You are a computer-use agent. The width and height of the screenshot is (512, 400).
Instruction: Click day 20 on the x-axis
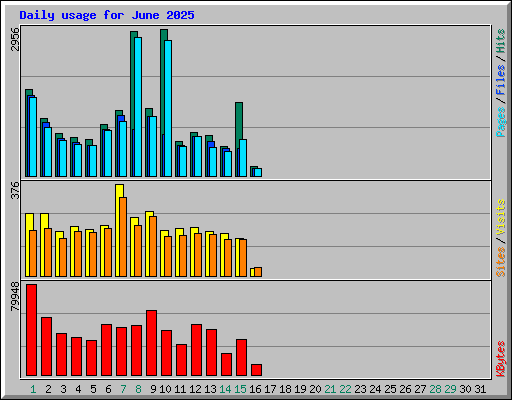[315, 389]
